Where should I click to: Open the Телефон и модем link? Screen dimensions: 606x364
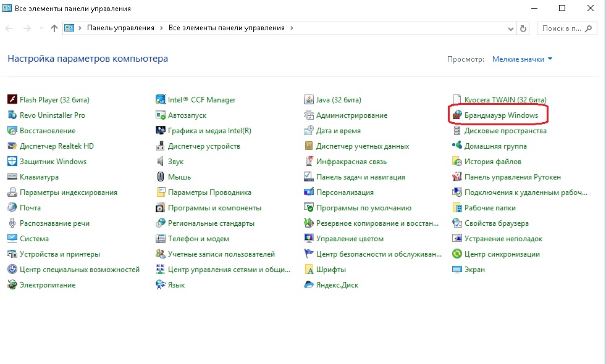tap(198, 239)
